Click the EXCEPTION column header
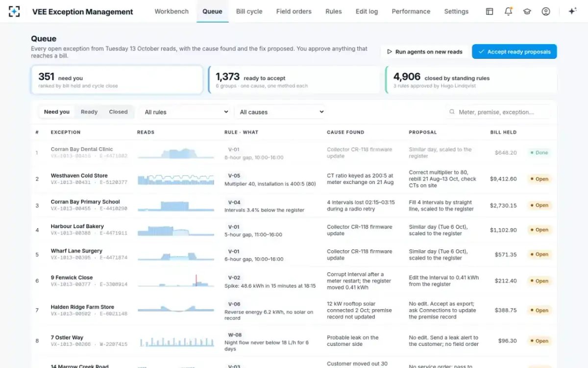588x368 pixels. [x=66, y=132]
